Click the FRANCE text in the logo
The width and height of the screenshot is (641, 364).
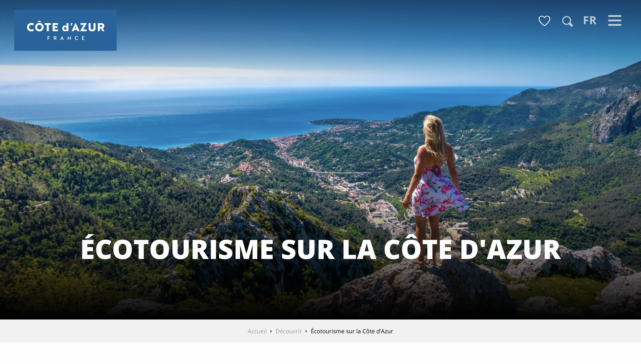(x=66, y=38)
